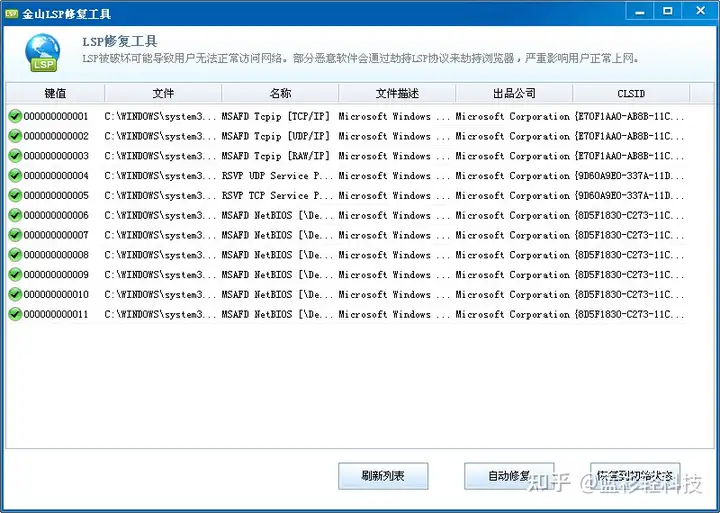The image size is (720, 513).
Task: Close the 金山LSP修复工具 window
Action: 700,11
